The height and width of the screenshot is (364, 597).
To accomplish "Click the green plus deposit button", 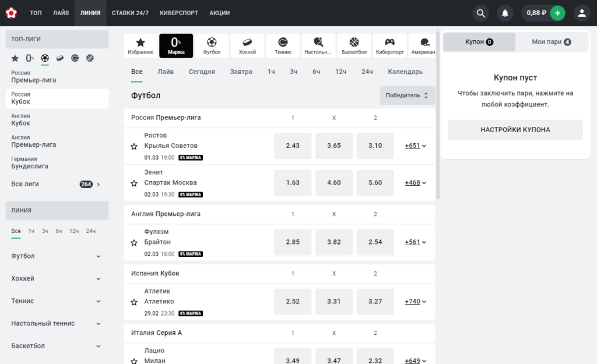I will [557, 13].
